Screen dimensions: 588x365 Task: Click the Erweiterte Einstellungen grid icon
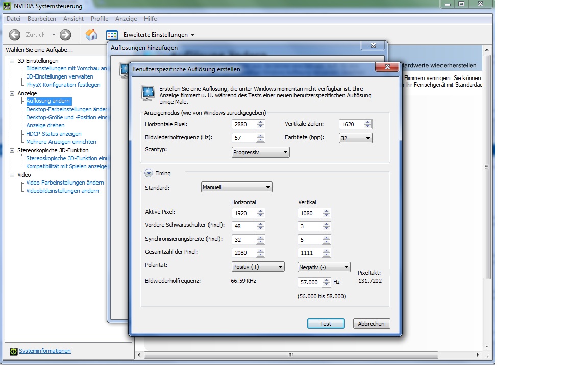[112, 35]
